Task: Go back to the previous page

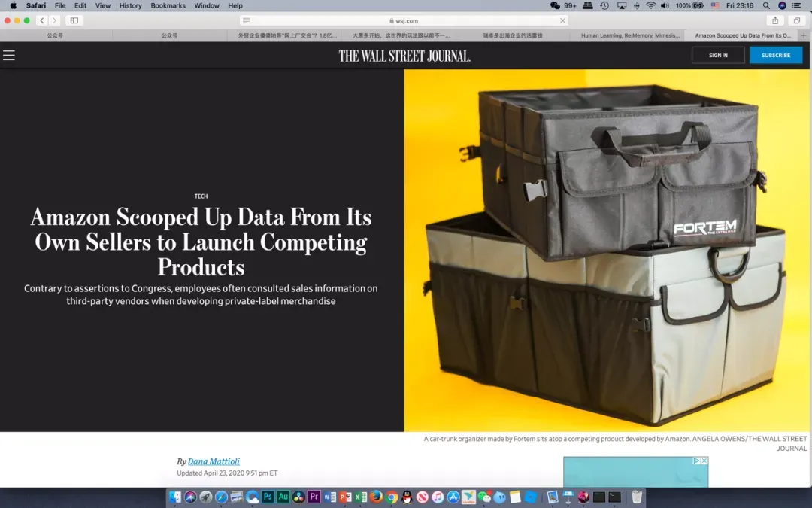Action: (42, 20)
